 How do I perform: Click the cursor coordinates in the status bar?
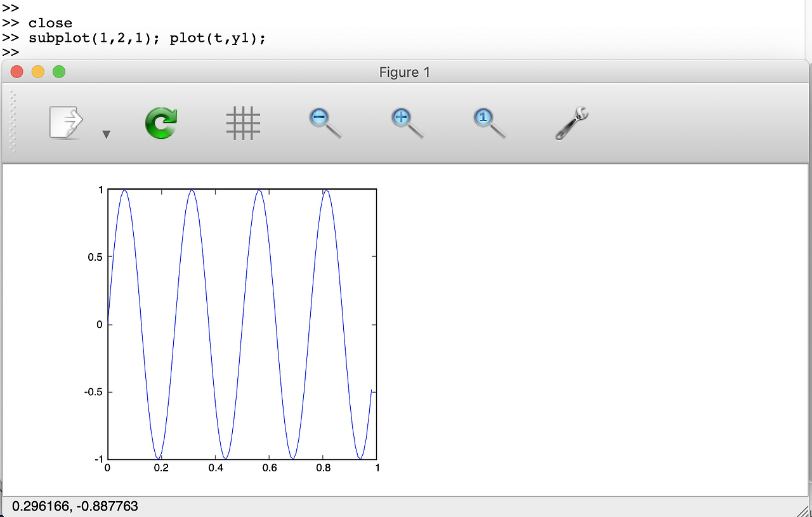tap(75, 506)
